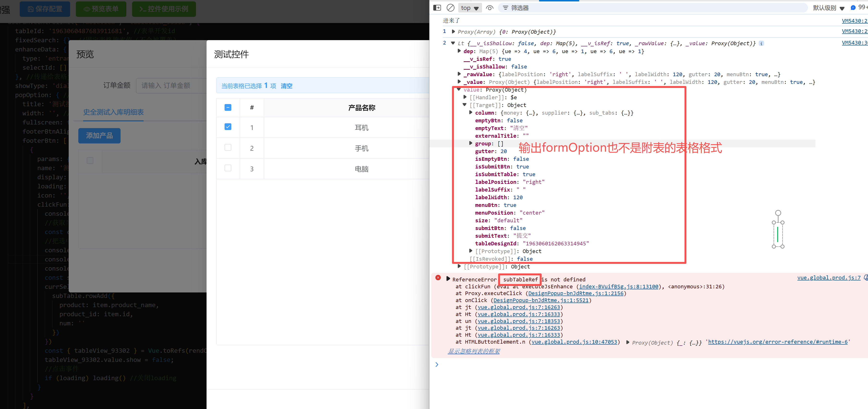Click the red error icon beside ReferenceError

(x=438, y=278)
